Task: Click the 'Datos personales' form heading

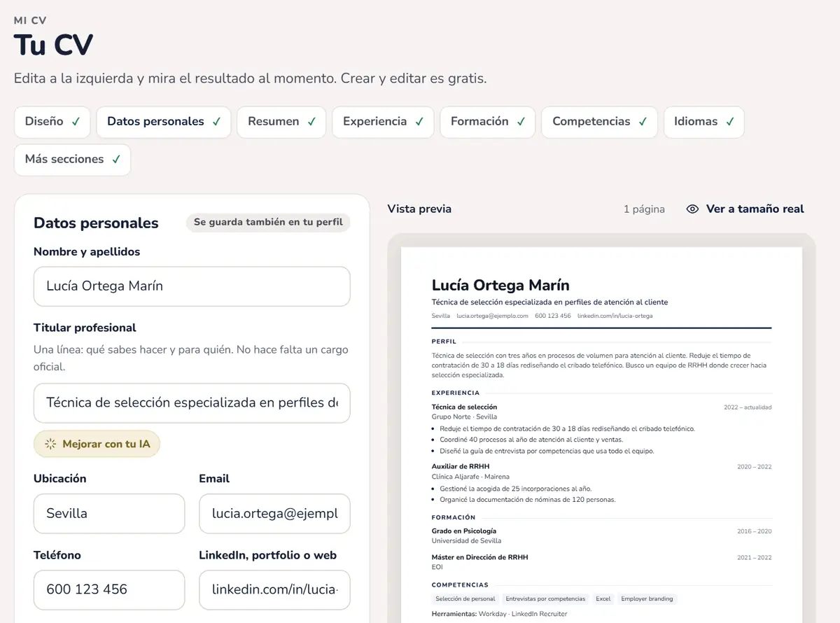Action: (x=96, y=223)
